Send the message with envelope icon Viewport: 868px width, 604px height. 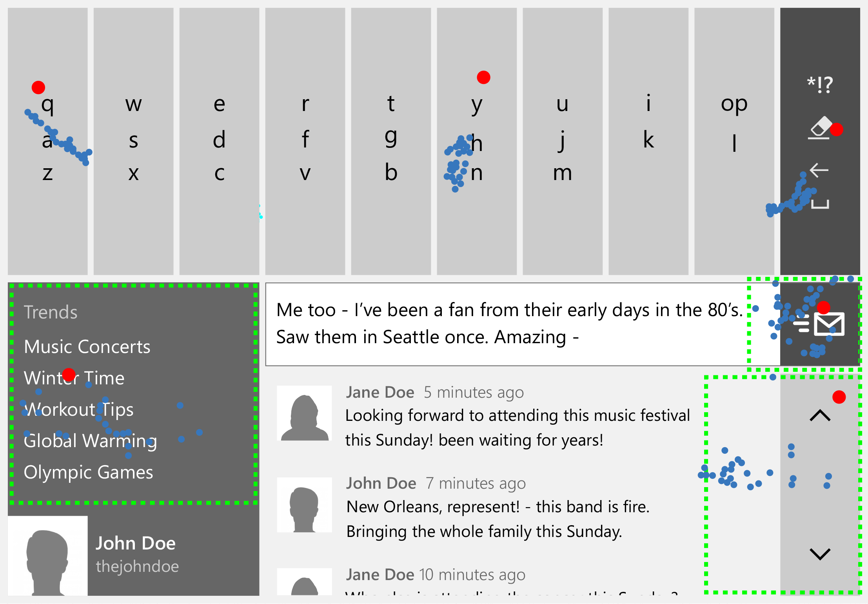[828, 324]
